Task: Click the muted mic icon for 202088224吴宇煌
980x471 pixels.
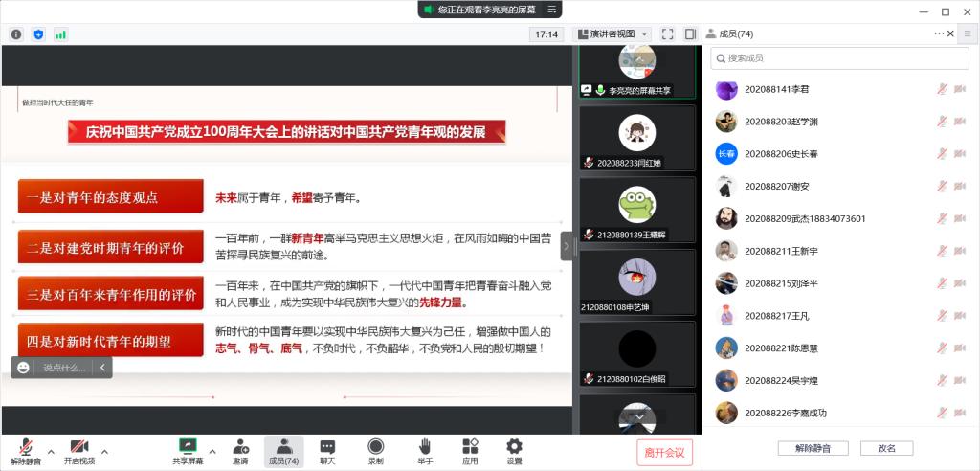Action: pos(942,380)
